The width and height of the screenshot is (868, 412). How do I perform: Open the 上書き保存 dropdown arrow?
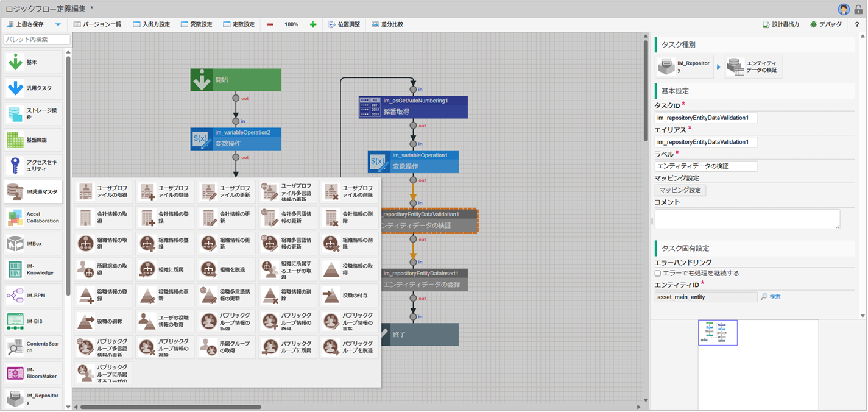pyautogui.click(x=58, y=24)
